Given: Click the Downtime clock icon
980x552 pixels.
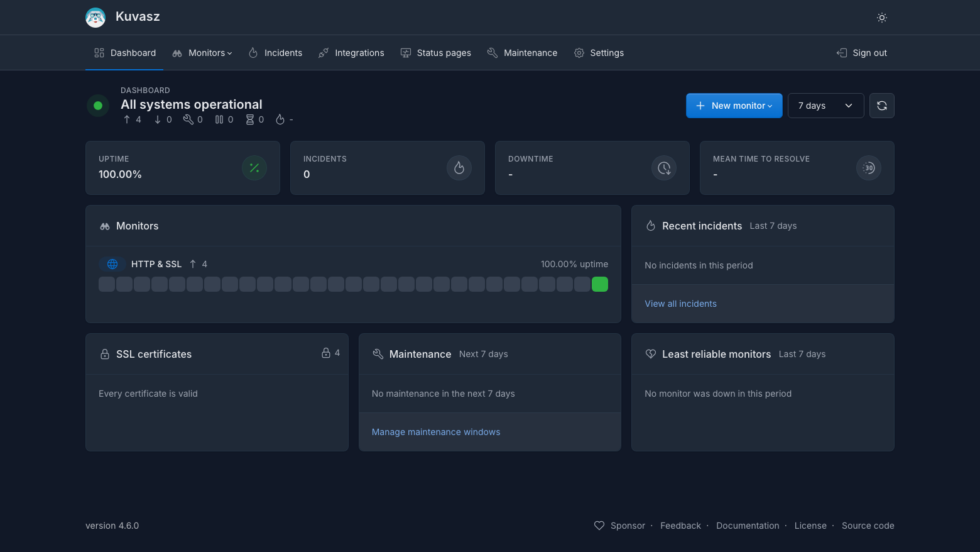Looking at the screenshot, I should click(x=664, y=168).
